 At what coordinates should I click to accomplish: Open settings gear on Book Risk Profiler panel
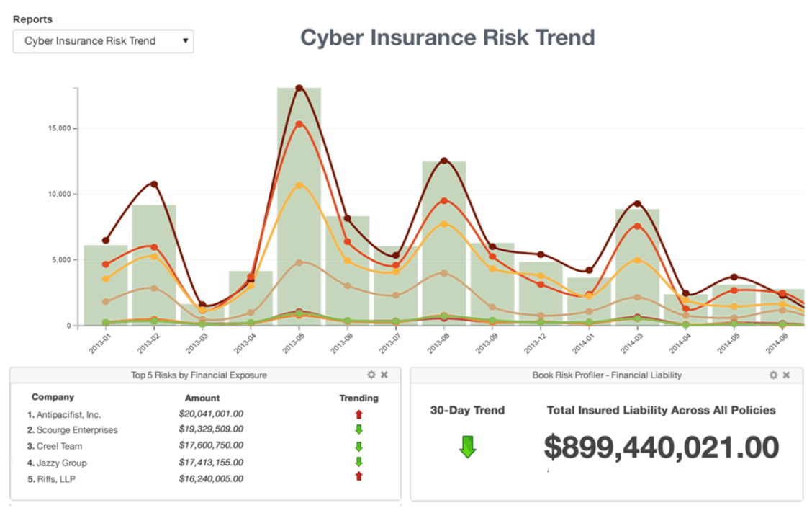tap(773, 375)
